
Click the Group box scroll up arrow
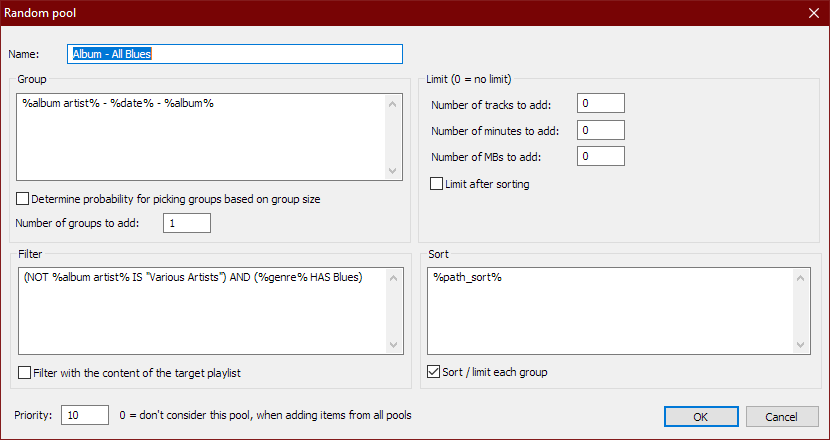click(x=392, y=102)
